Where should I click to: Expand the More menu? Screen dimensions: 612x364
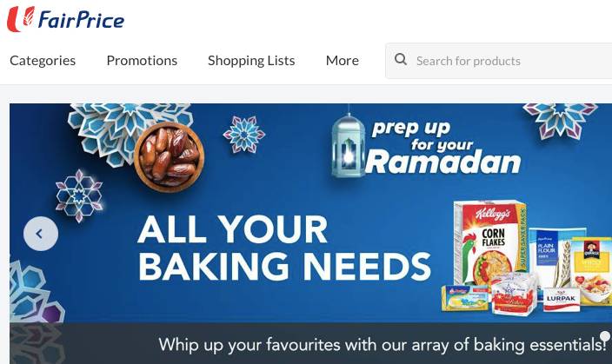[x=342, y=61]
